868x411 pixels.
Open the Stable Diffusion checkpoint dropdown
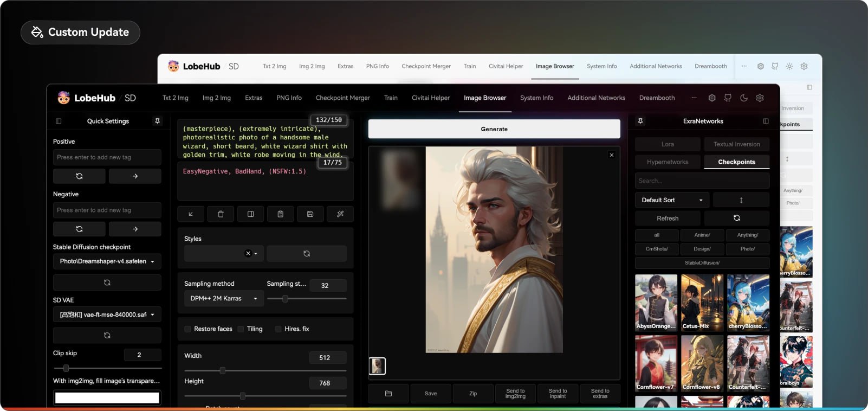click(x=107, y=261)
